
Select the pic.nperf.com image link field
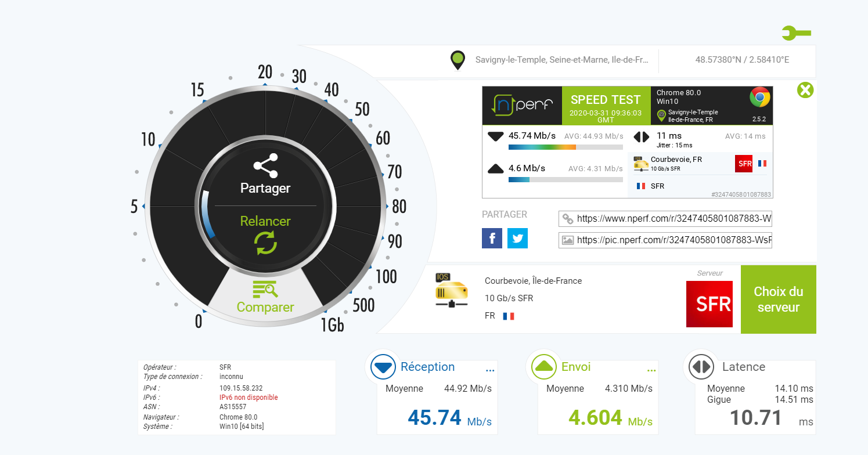[665, 240]
